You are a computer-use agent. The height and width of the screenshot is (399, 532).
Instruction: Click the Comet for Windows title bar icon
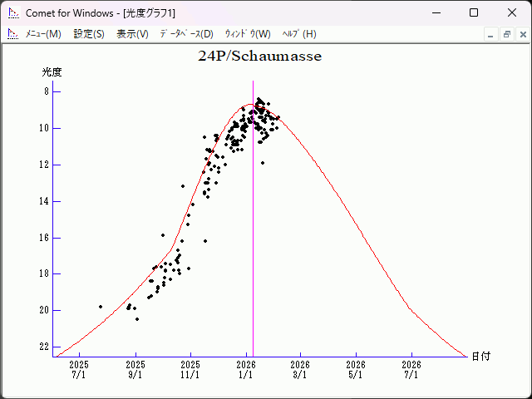(x=12, y=13)
